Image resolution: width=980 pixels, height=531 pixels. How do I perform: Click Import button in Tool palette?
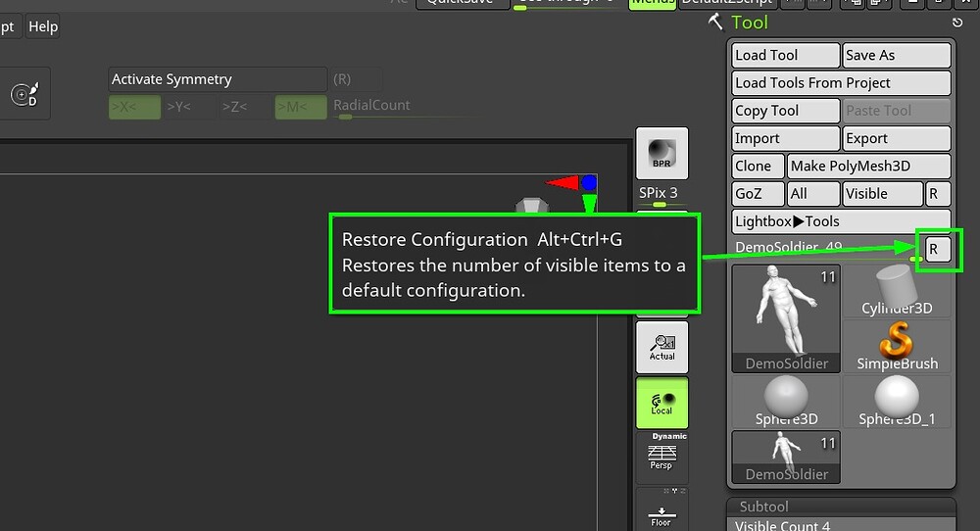[x=786, y=138]
